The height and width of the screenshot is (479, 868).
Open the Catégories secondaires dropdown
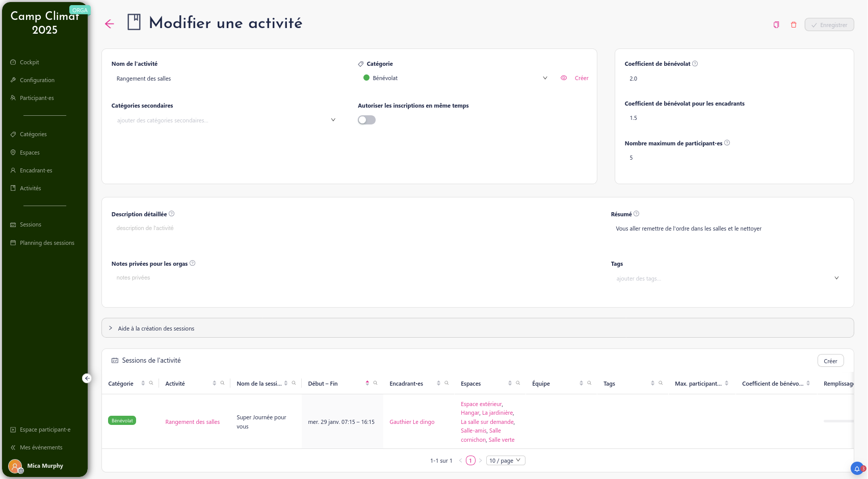point(224,120)
